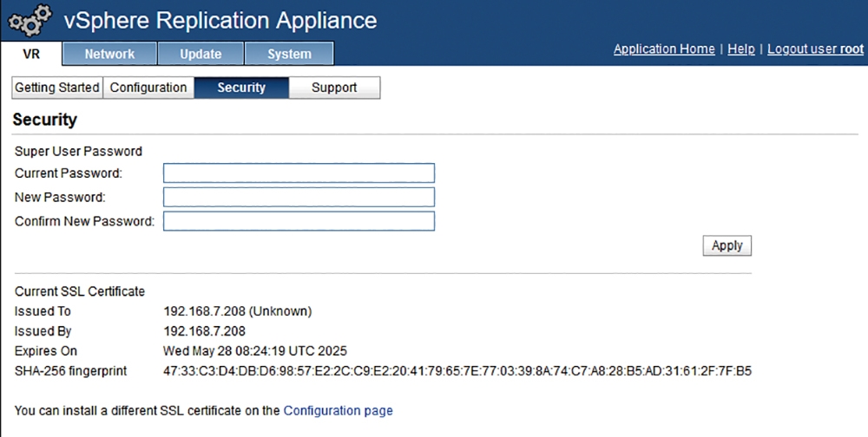Click the Confirm New Password label
Image resolution: width=868 pixels, height=437 pixels.
click(85, 221)
